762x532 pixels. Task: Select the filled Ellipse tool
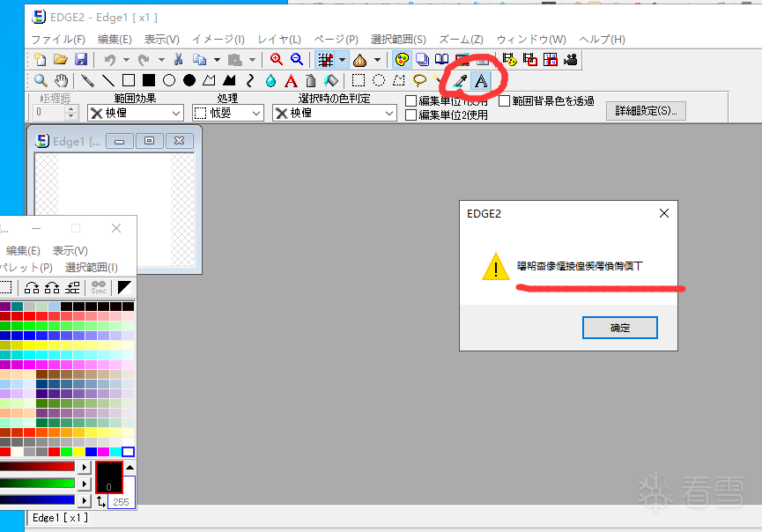click(189, 81)
